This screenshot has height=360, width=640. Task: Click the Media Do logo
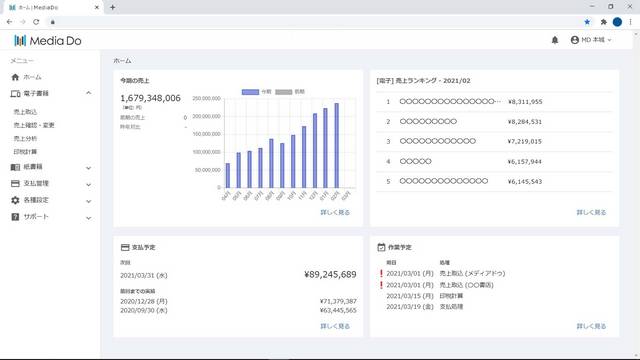click(48, 40)
